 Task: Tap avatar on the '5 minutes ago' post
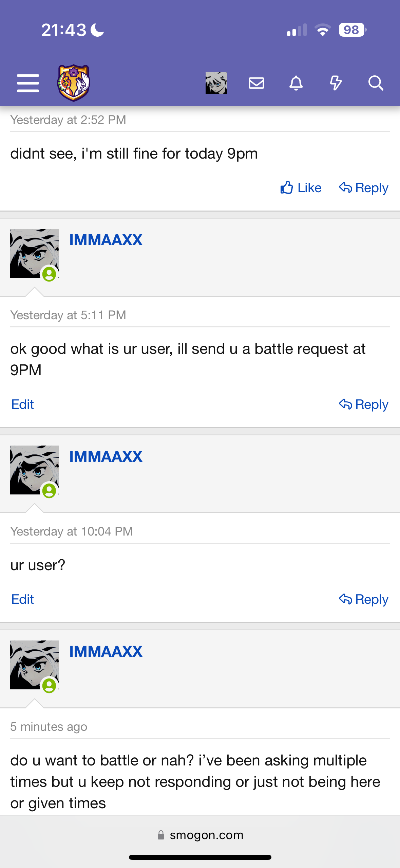point(34,665)
